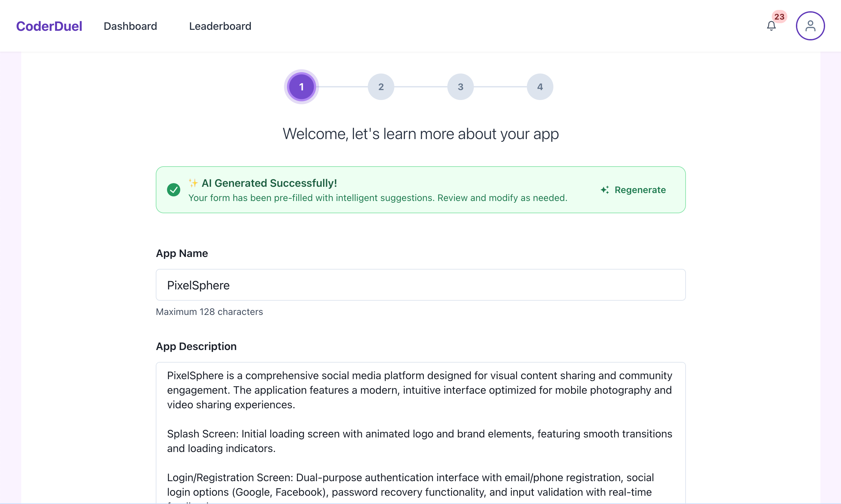Image resolution: width=841 pixels, height=504 pixels.
Task: Click the yellow sparkles icon in banner
Action: tap(193, 183)
